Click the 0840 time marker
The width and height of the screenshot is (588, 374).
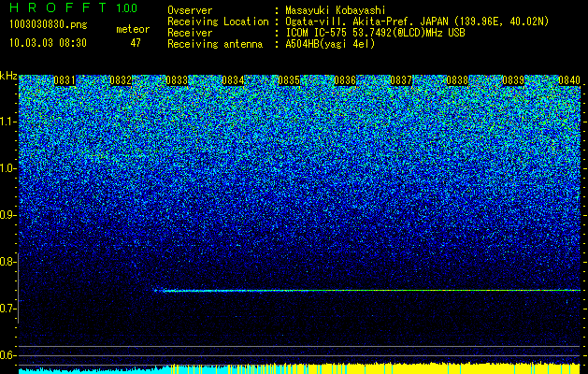(569, 80)
